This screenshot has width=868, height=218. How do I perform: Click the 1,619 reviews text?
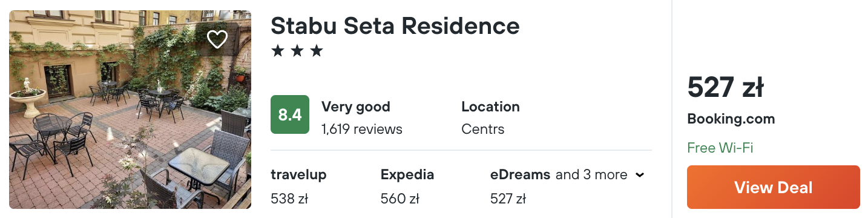point(362,129)
